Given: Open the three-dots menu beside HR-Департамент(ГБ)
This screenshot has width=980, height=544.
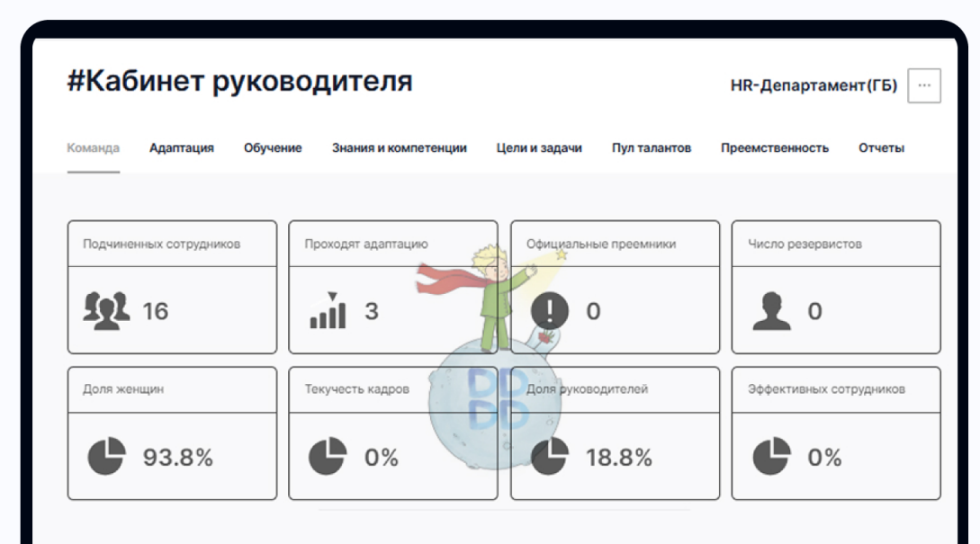Looking at the screenshot, I should tap(923, 85).
